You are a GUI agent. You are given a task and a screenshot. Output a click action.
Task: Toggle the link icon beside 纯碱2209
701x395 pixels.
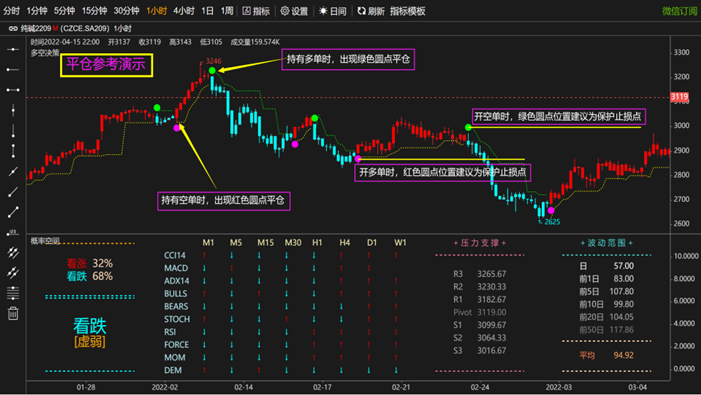tap(13, 29)
